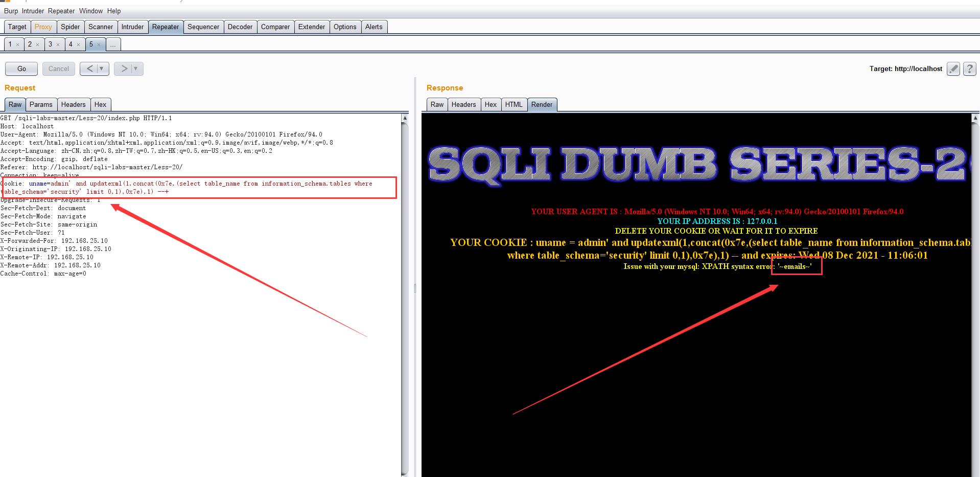The image size is (980, 477).
Task: Show Response Raw view tab
Action: 437,104
